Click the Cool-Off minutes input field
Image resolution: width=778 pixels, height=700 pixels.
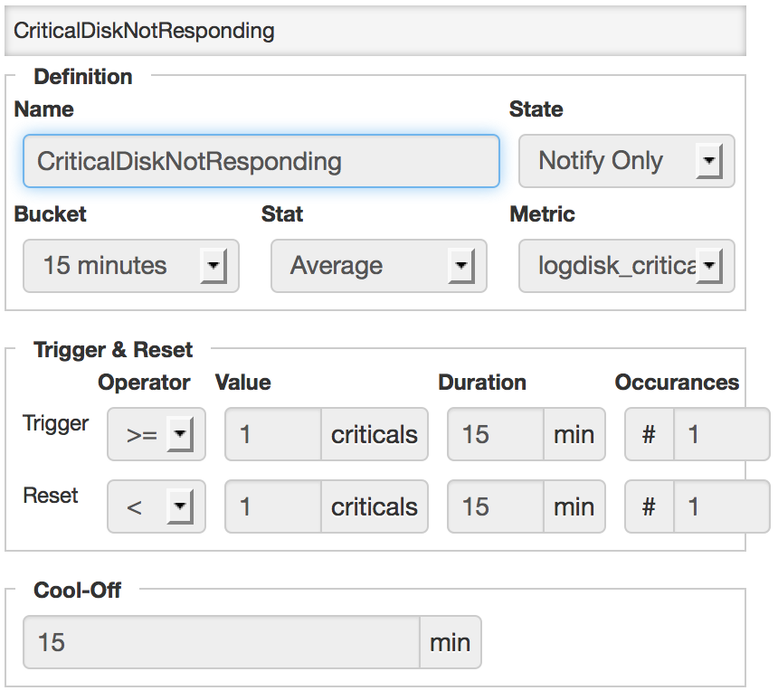click(221, 643)
